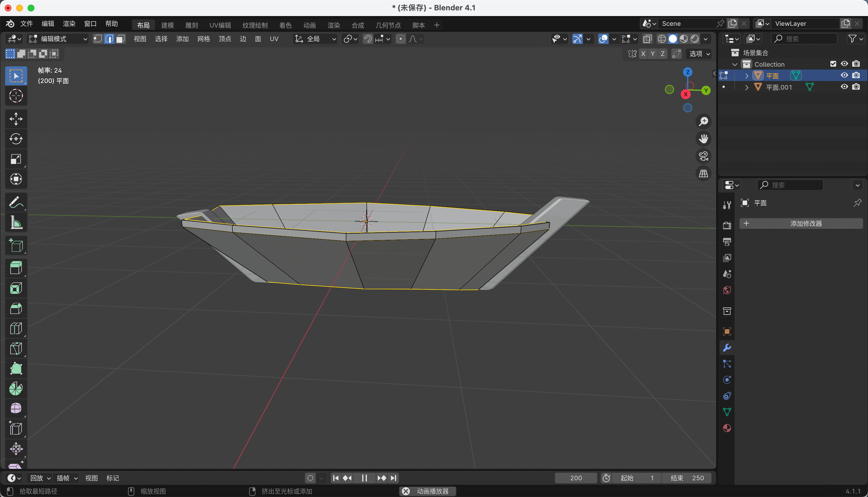Select the Rotate tool
The height and width of the screenshot is (497, 868).
16,139
